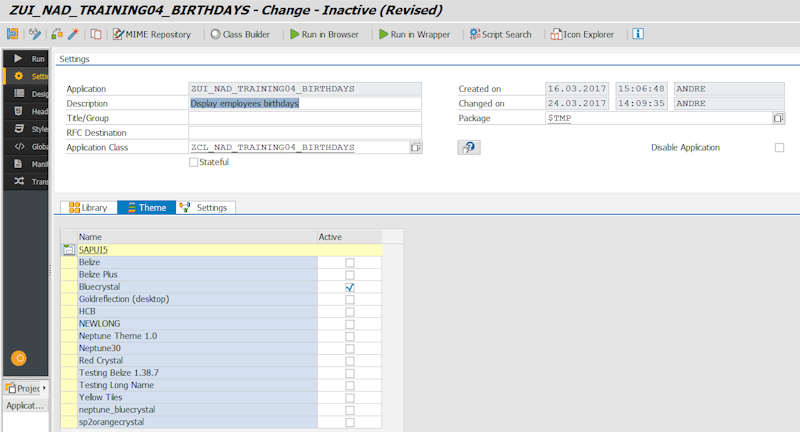The width and height of the screenshot is (800, 432).
Task: Click the orange circle icon in sidebar
Action: [18, 357]
